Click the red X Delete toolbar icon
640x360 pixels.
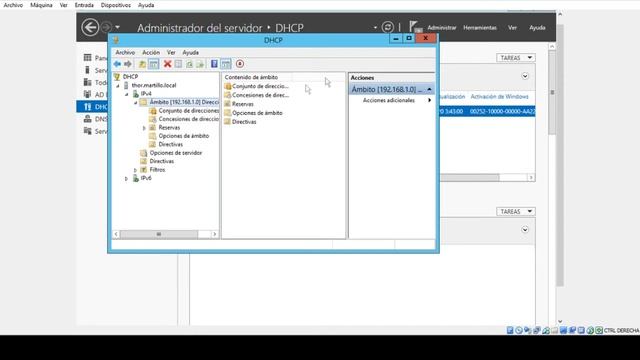click(167, 64)
